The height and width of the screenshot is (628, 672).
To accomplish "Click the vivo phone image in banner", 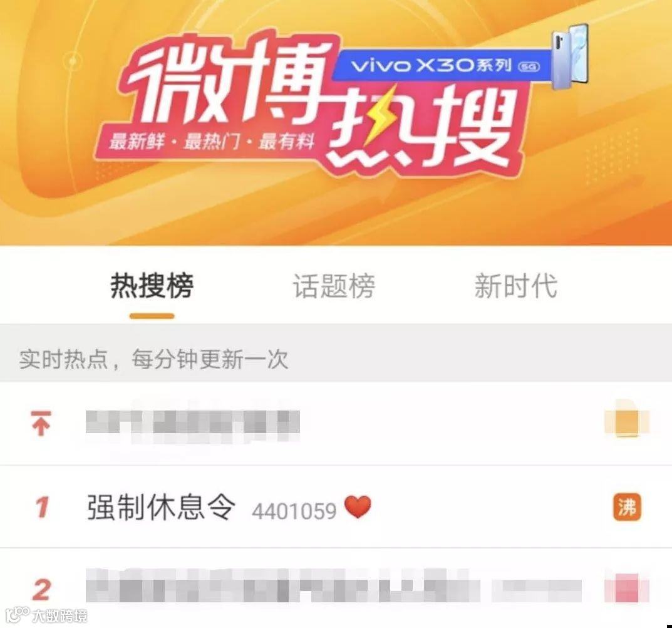I will coord(569,56).
